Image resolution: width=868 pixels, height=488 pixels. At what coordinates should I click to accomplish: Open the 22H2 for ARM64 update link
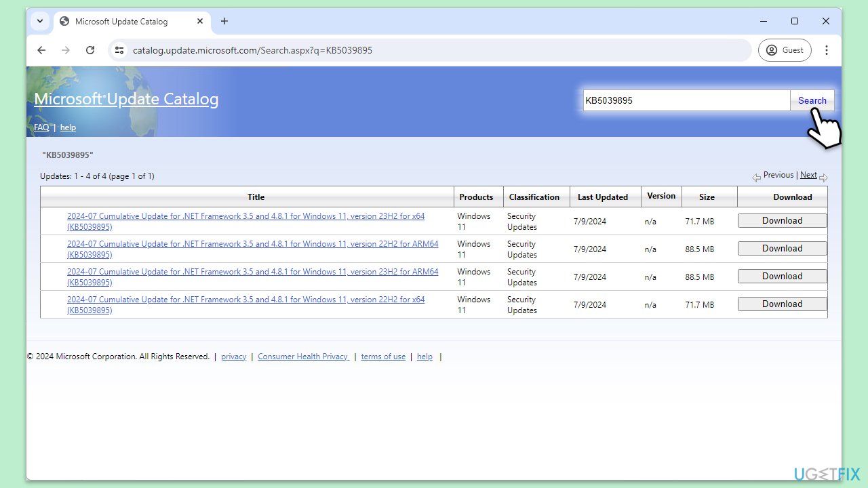[252, 249]
